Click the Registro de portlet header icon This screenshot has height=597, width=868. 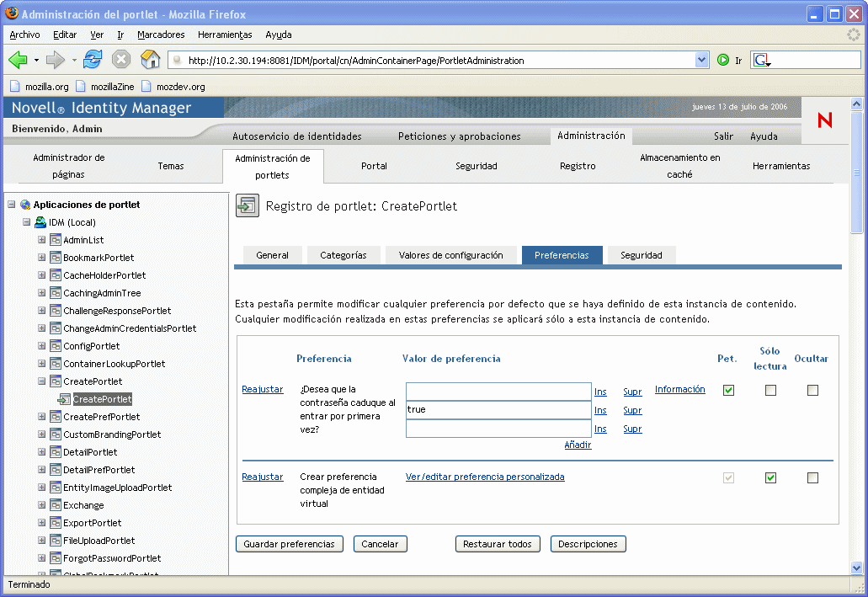click(x=248, y=206)
